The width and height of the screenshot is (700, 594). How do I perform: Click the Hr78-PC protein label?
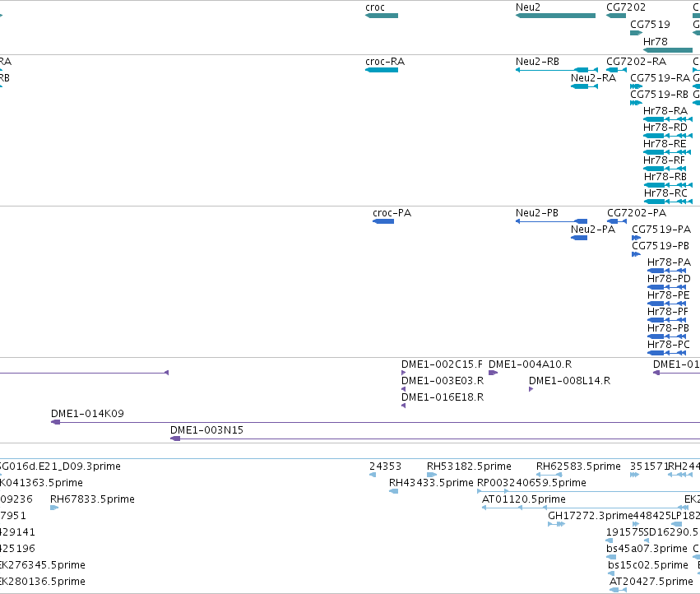click(668, 345)
